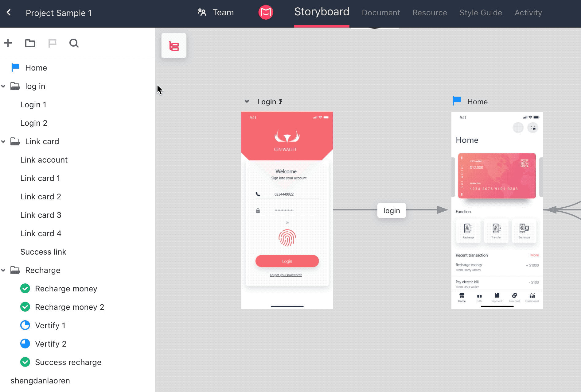Click the Recharge folder icon
This screenshot has width=581, height=392.
[15, 270]
